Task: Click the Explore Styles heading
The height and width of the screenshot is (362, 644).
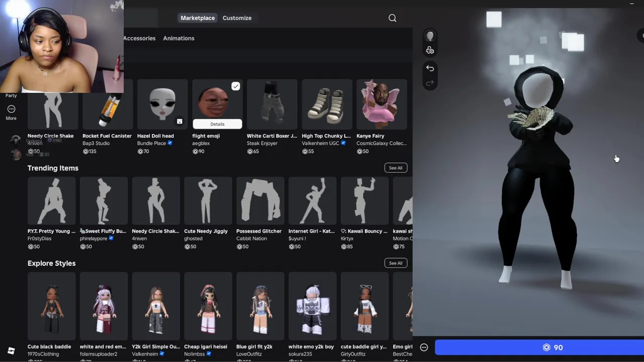Action: 51,263
